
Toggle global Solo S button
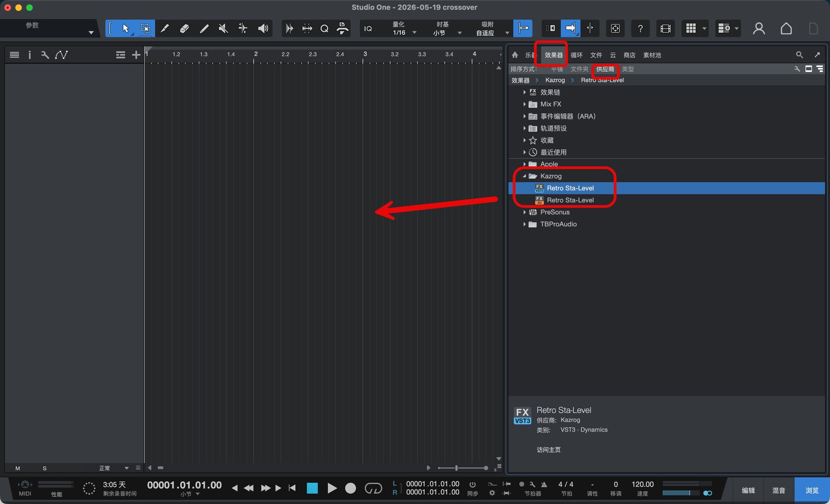45,468
